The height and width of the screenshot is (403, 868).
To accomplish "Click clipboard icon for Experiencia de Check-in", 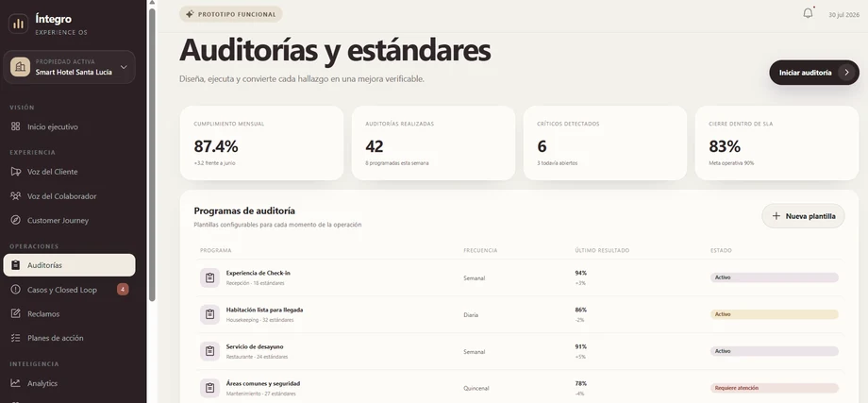I will pos(209,277).
